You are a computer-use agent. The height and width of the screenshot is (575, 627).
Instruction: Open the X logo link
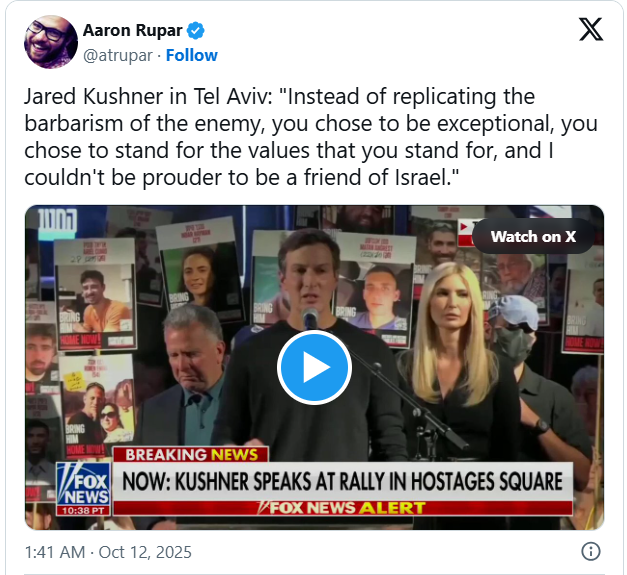(591, 29)
